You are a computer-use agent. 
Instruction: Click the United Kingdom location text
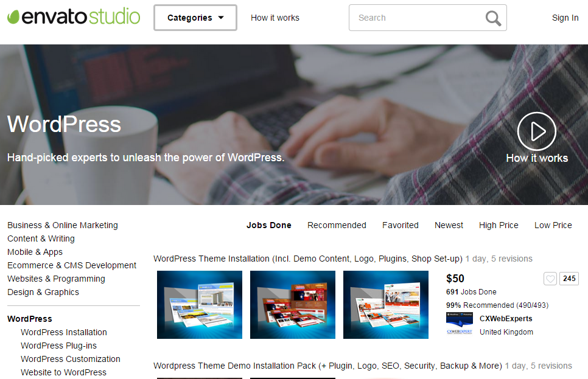[x=506, y=332]
